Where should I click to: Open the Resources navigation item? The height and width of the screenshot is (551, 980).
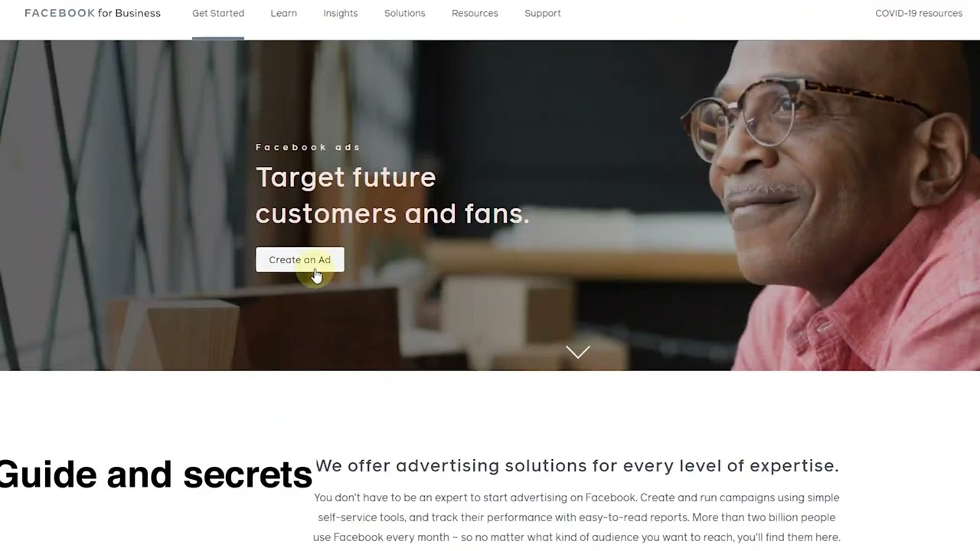pyautogui.click(x=475, y=13)
